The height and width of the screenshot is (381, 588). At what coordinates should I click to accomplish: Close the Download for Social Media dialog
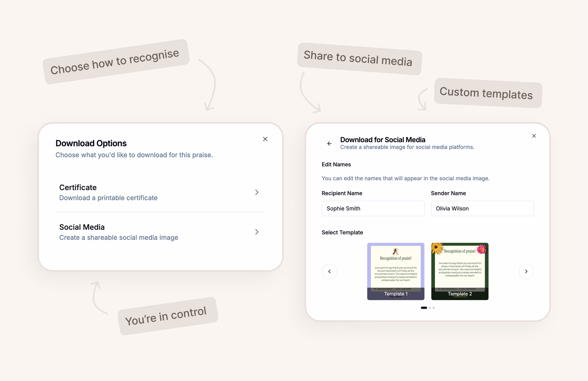coord(534,136)
